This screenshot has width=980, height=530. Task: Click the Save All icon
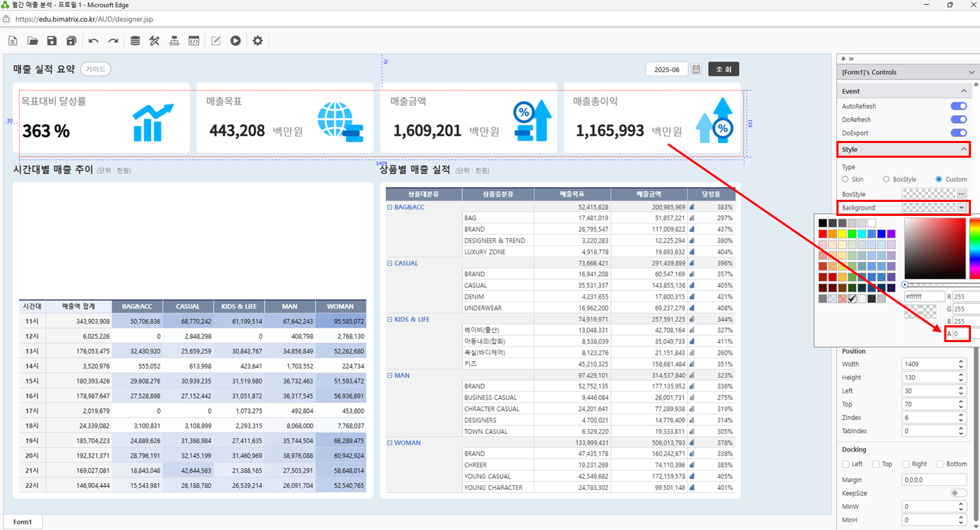[71, 41]
